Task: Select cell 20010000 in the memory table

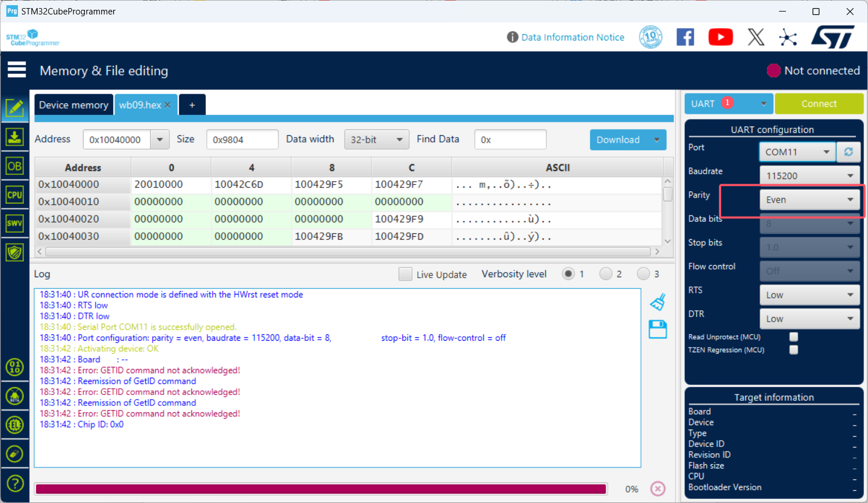Action: 171,184
